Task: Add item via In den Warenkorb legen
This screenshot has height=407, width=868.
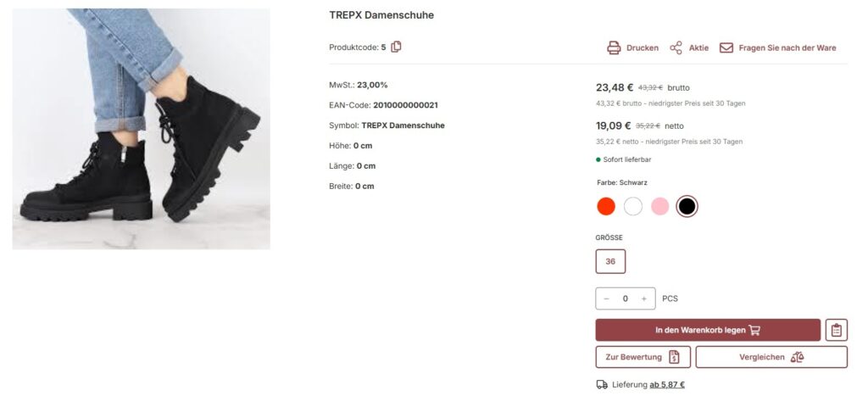Action: [x=708, y=330]
